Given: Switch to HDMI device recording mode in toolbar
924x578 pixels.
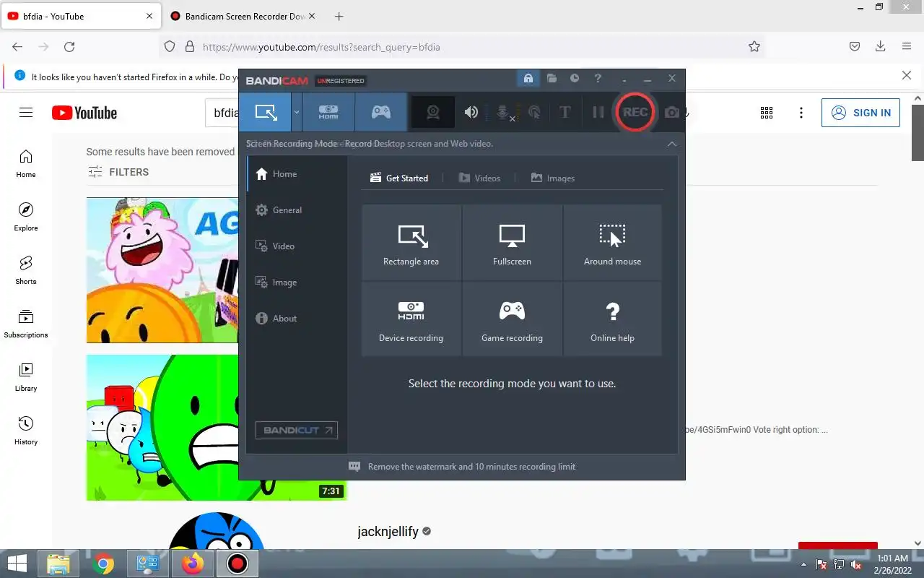Looking at the screenshot, I should coord(328,112).
